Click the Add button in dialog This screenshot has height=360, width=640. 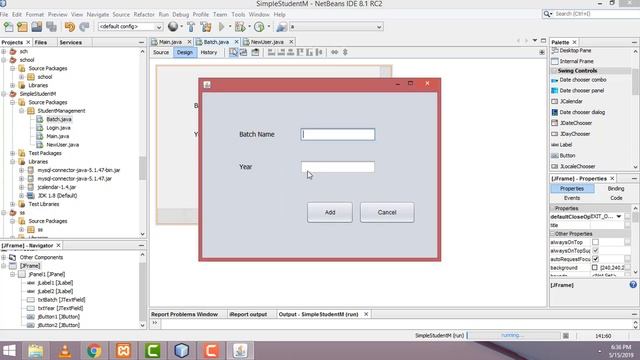[330, 212]
